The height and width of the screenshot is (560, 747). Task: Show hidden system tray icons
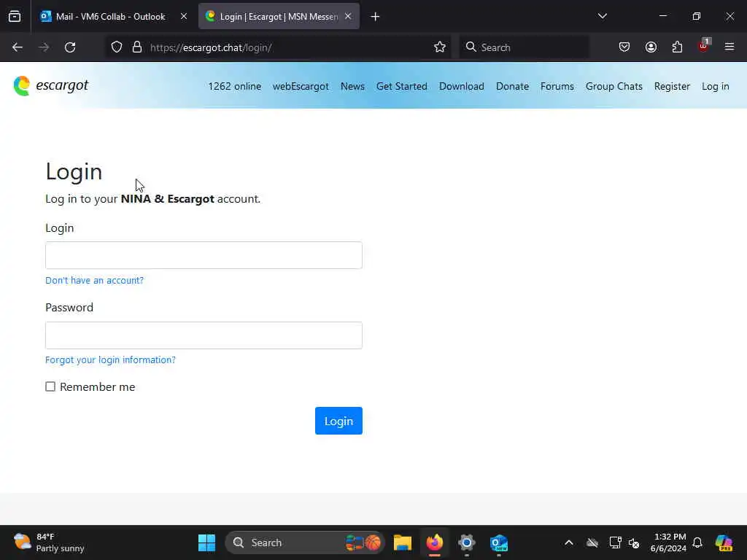(x=569, y=542)
